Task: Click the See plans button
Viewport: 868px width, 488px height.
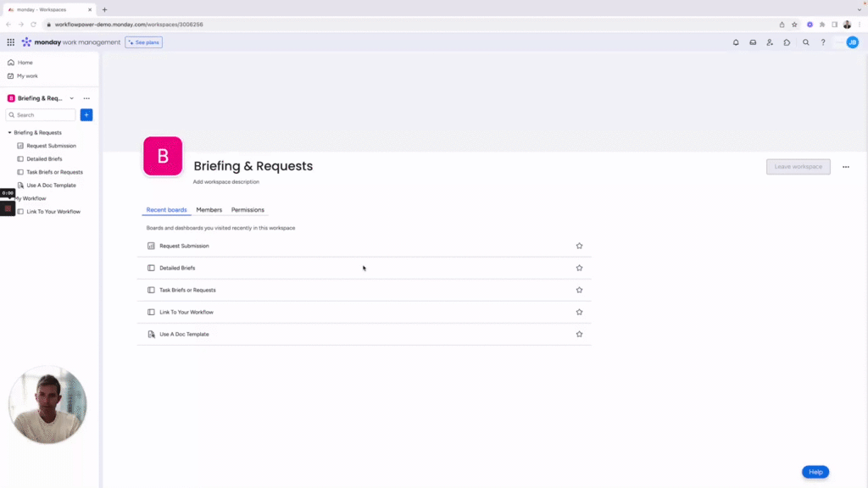Action: coord(144,42)
